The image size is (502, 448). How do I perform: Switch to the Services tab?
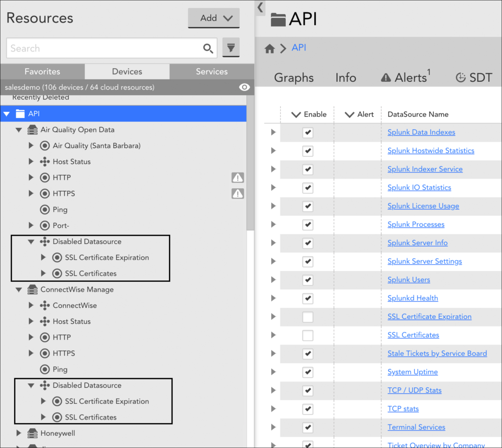click(212, 71)
